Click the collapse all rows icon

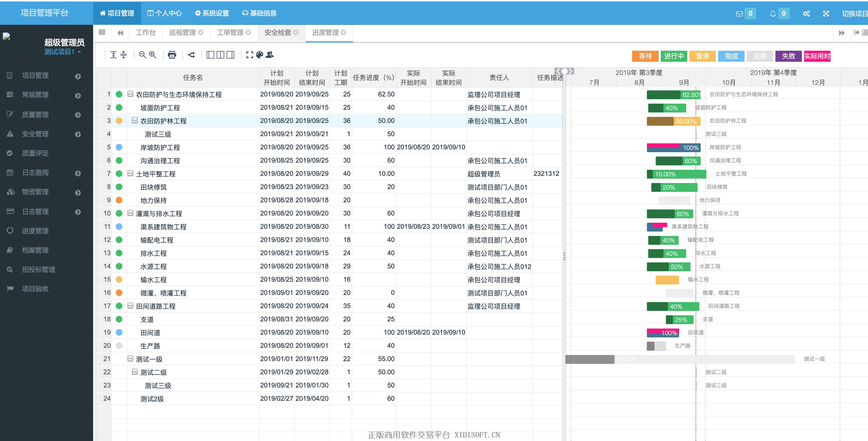(124, 55)
